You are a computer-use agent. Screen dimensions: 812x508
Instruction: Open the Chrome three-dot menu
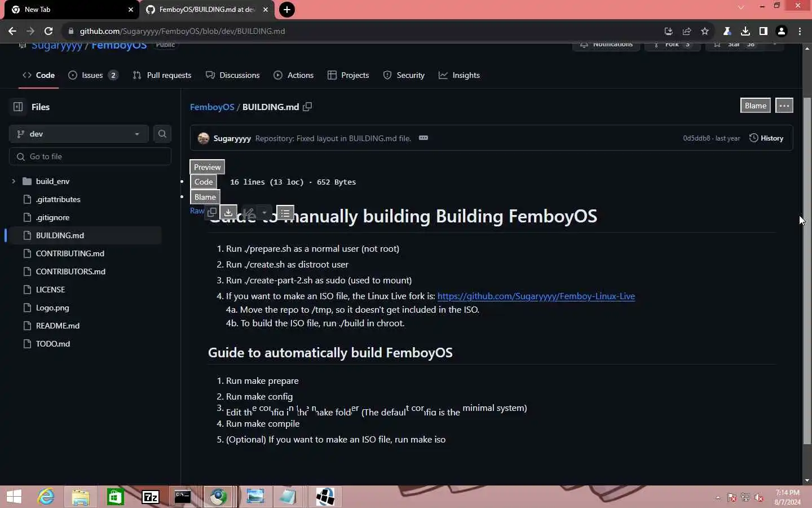coord(800,31)
